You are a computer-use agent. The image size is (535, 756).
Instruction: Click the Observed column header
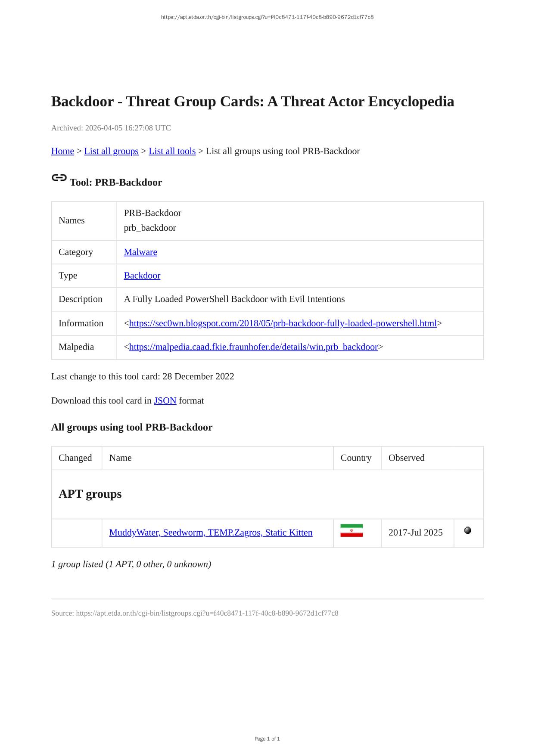[x=406, y=458]
